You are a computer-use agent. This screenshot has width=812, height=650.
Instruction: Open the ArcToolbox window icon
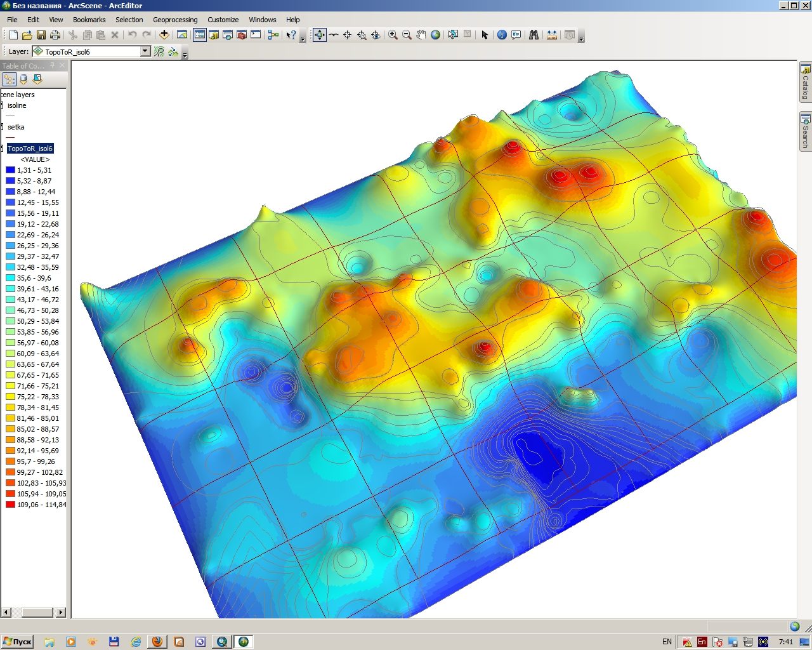pyautogui.click(x=241, y=35)
